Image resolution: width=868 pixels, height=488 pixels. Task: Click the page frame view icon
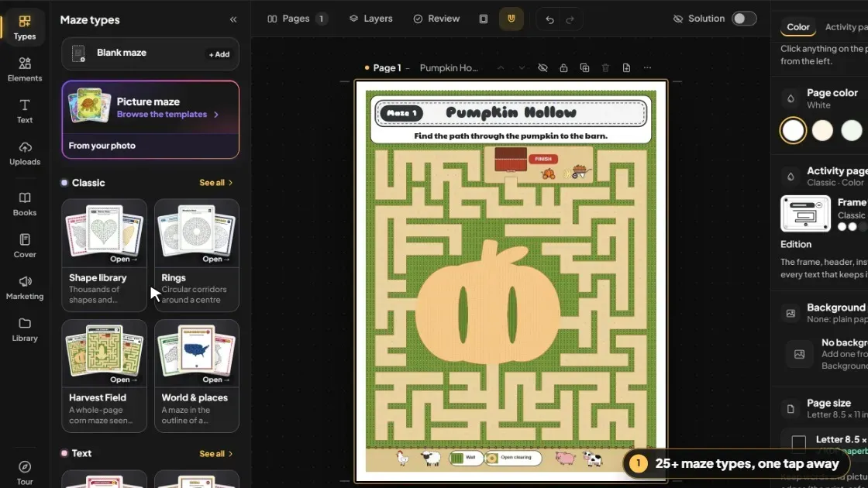(x=484, y=19)
